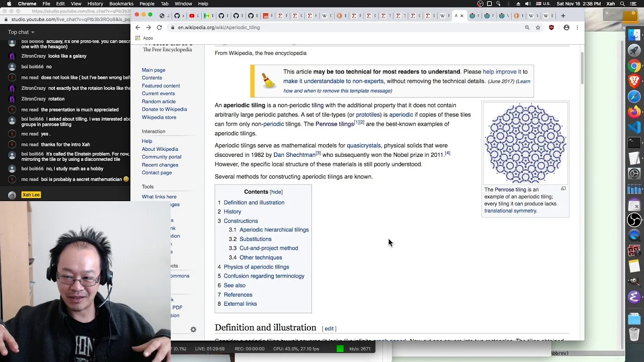Open the Chrome three-dot menu

pos(577,28)
